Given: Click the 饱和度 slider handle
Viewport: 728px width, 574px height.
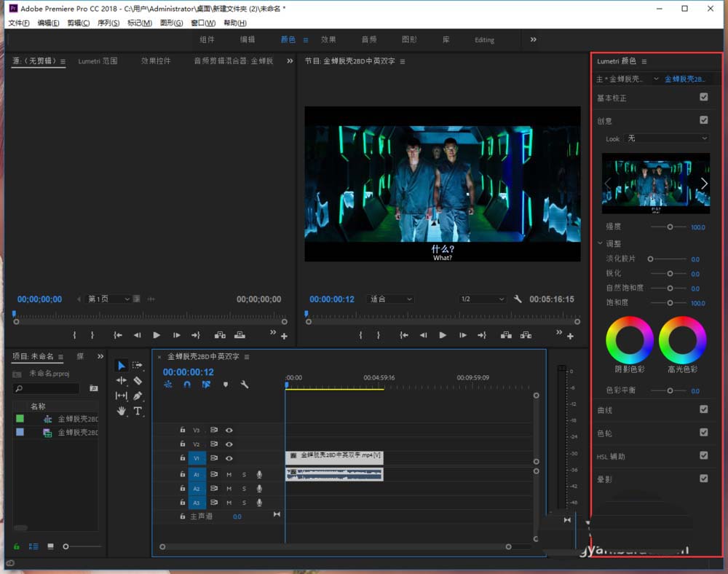Looking at the screenshot, I should click(670, 303).
